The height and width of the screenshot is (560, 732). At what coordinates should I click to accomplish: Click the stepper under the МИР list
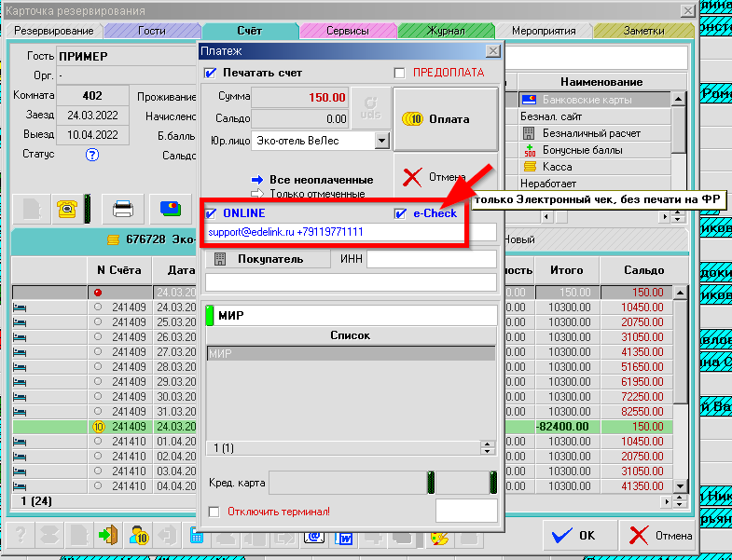pyautogui.click(x=486, y=448)
